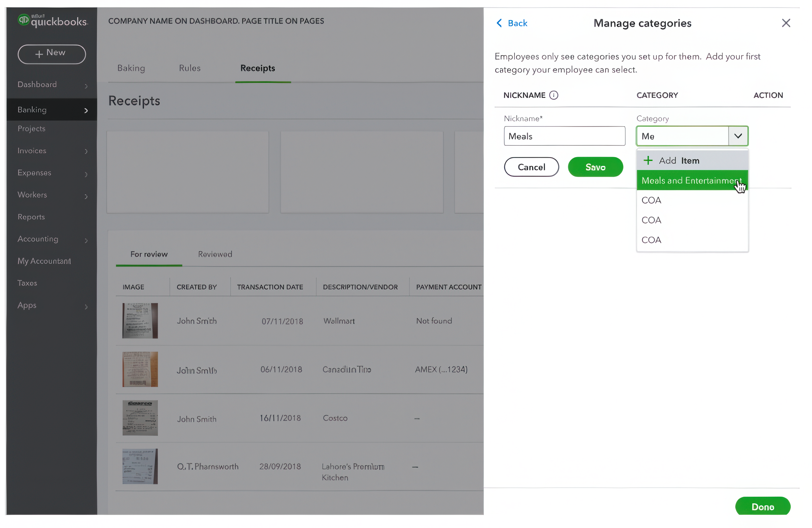Click the green Save button
The image size is (812, 528).
coord(595,167)
